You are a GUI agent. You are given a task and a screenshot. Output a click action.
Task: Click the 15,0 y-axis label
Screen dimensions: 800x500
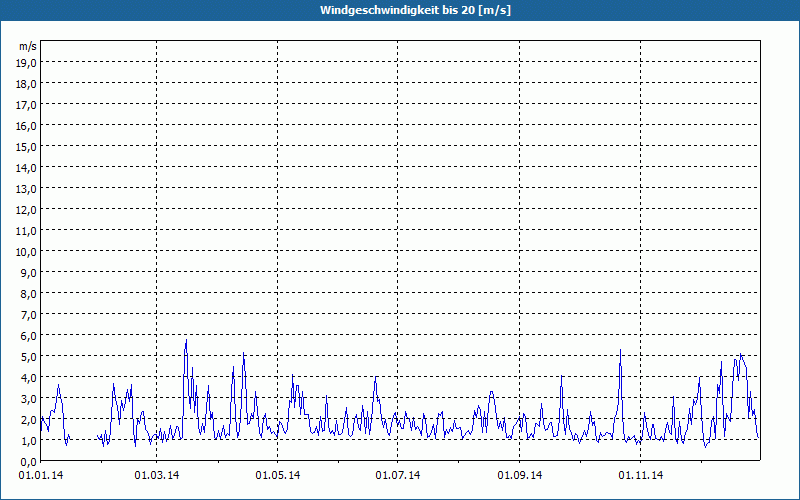point(27,147)
